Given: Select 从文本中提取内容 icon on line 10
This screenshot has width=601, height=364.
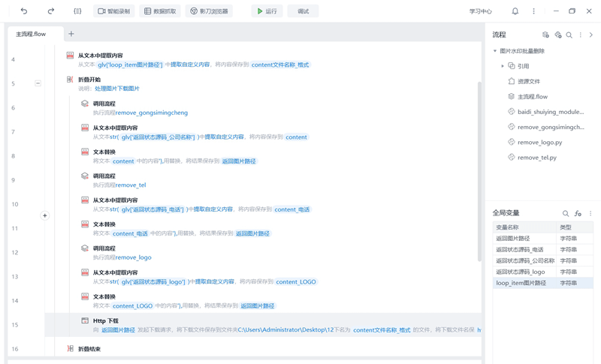Looking at the screenshot, I should [x=85, y=200].
